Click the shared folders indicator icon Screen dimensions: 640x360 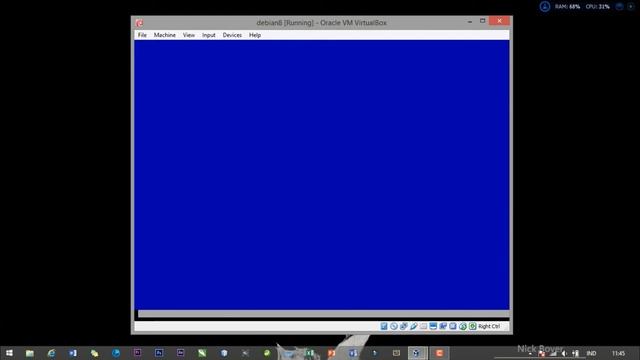coord(423,326)
